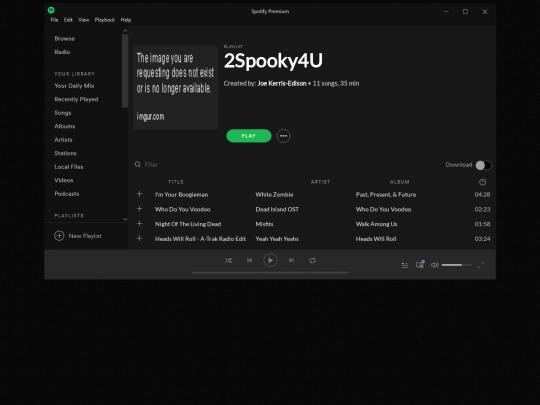Click the green PLAY button
This screenshot has width=540, height=405.
coord(249,136)
